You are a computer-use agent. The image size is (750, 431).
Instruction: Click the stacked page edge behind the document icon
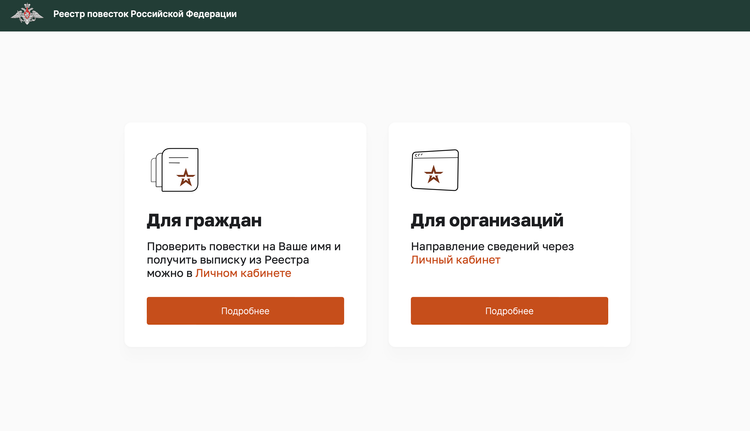(154, 168)
